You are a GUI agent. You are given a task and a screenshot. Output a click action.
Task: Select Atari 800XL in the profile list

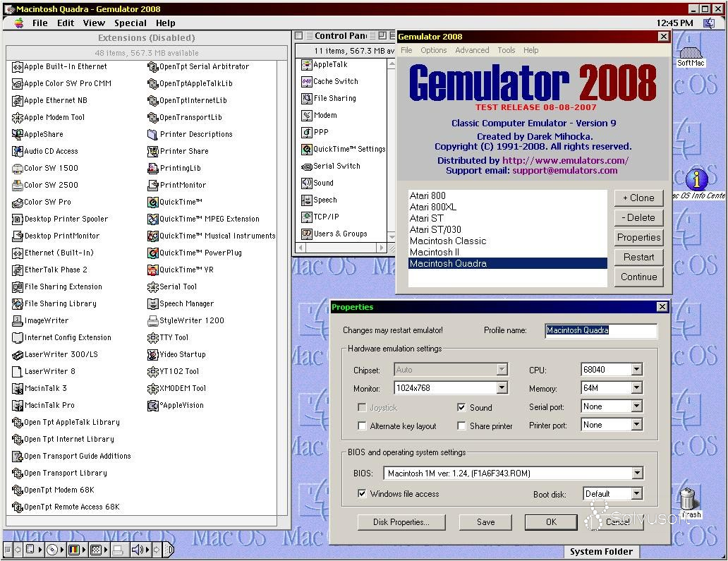point(507,207)
